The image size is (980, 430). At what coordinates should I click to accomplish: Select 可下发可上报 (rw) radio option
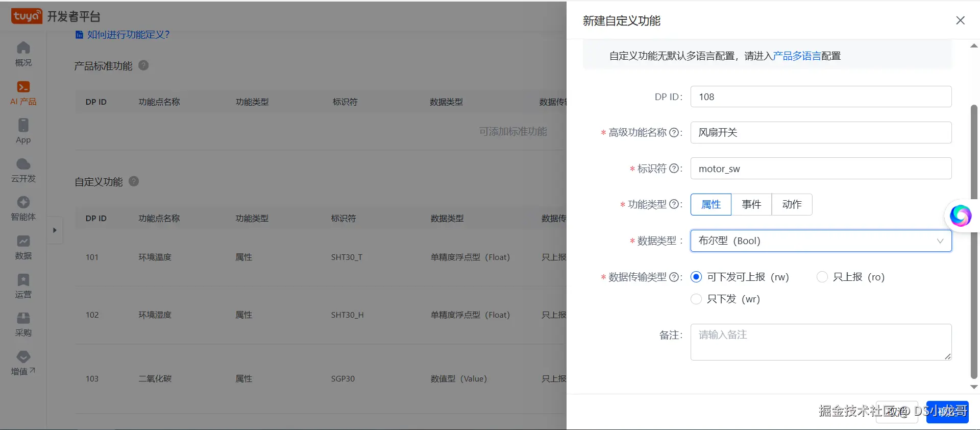click(x=696, y=277)
